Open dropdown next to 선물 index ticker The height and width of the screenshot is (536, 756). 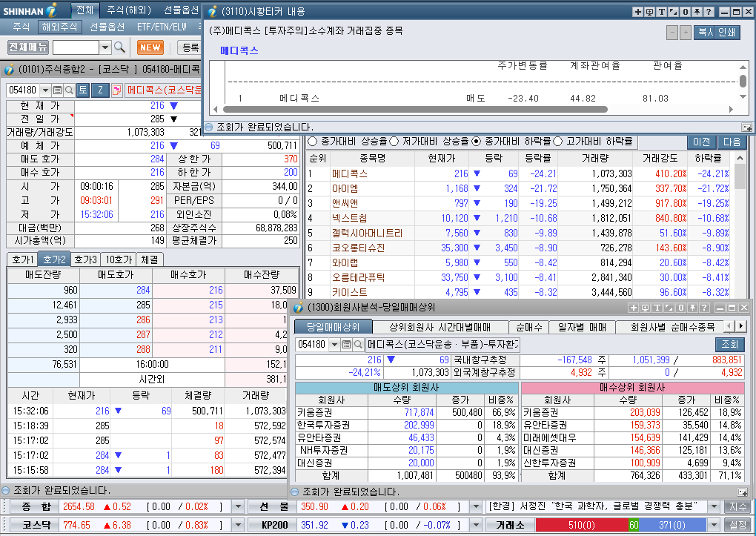point(476,506)
